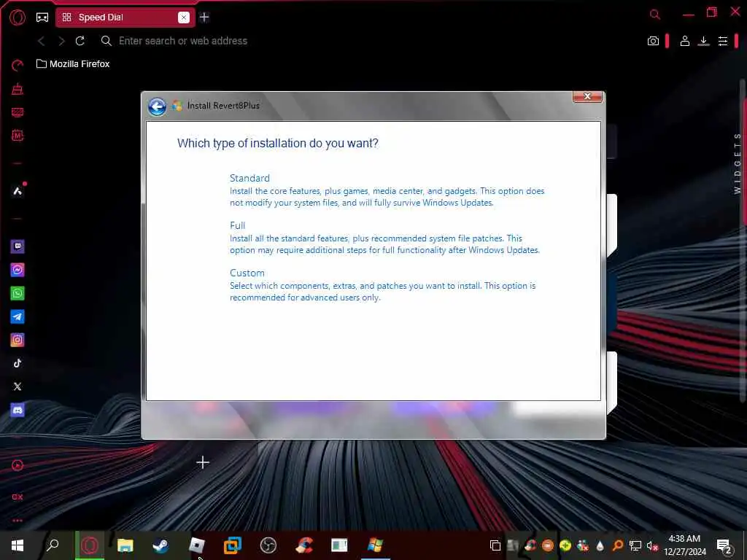This screenshot has height=560, width=747.
Task: Click the green plus circle tray icon
Action: [x=565, y=545]
